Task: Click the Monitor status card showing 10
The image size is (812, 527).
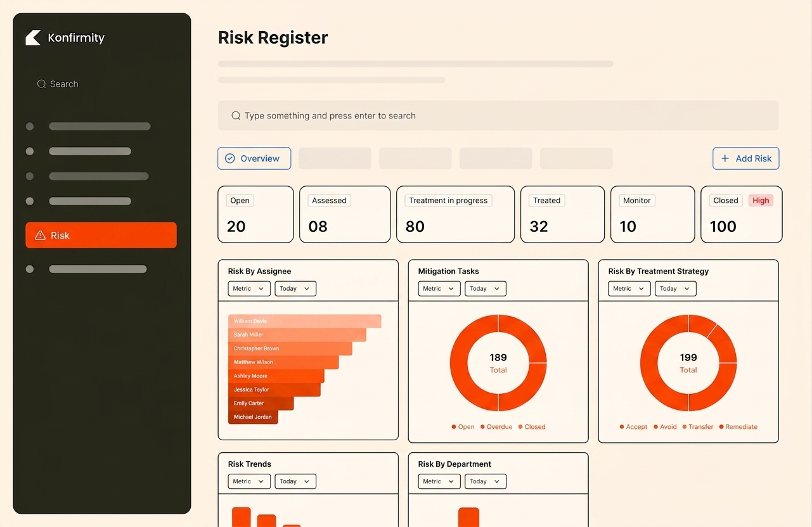Action: pyautogui.click(x=652, y=214)
